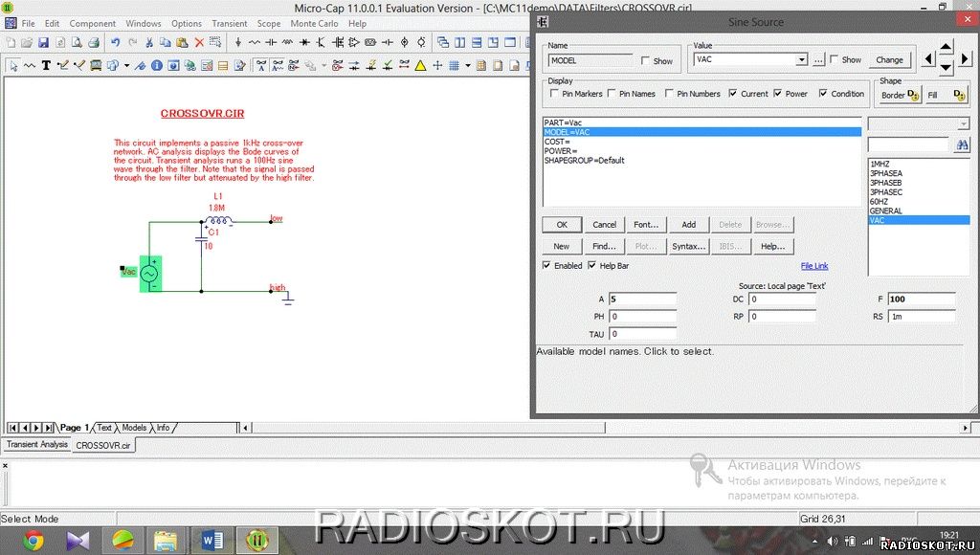Uncheck the Condition display checkbox
980x555 pixels.
[823, 93]
